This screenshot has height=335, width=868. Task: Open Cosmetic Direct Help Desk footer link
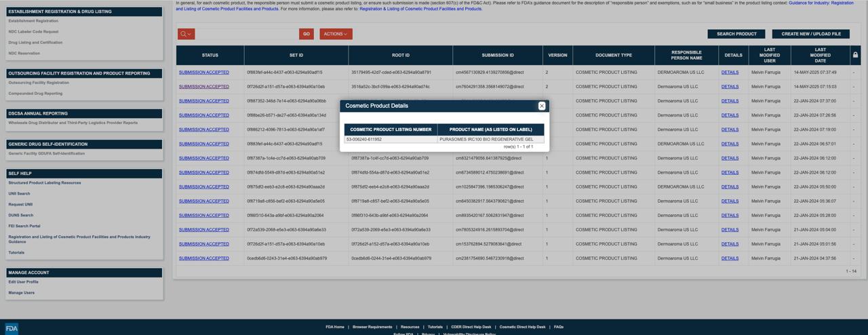[522, 327]
